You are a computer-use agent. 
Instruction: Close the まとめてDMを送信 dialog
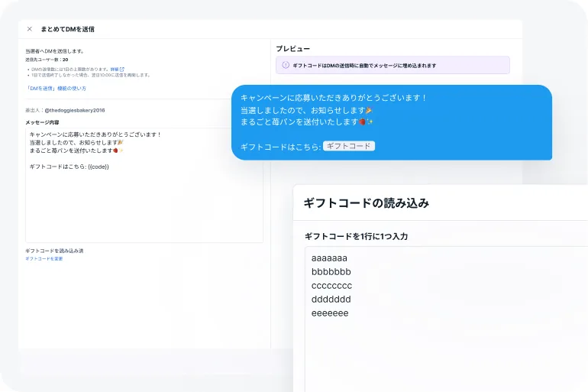(30, 29)
